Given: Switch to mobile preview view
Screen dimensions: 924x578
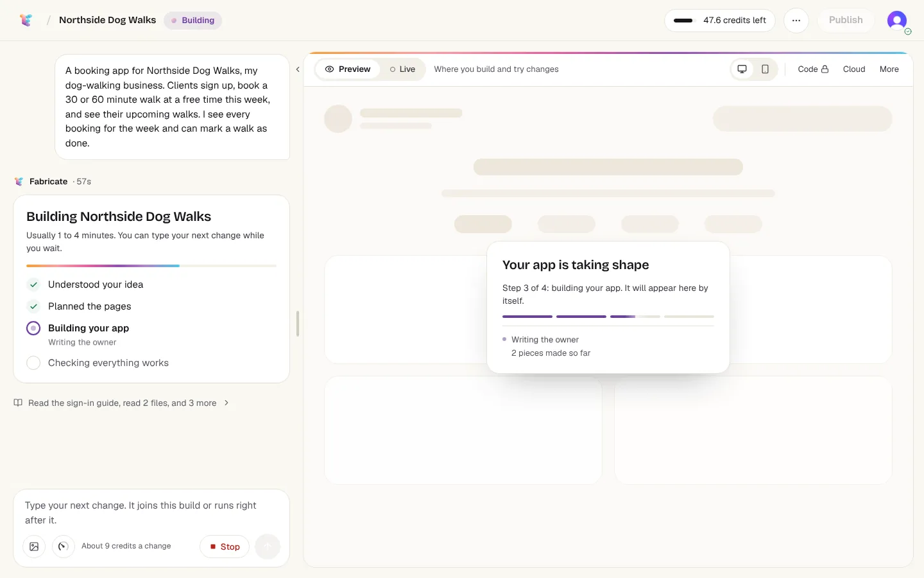Looking at the screenshot, I should click(x=765, y=69).
